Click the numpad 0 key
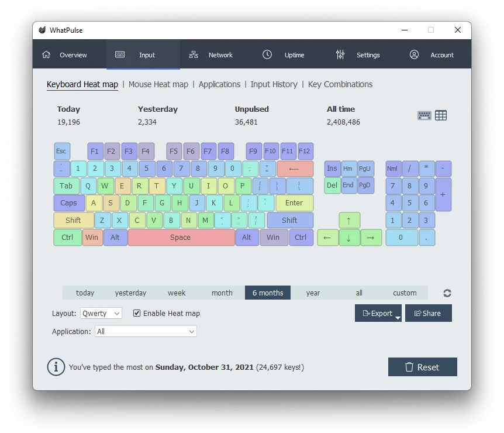504x433 pixels. 402,238
